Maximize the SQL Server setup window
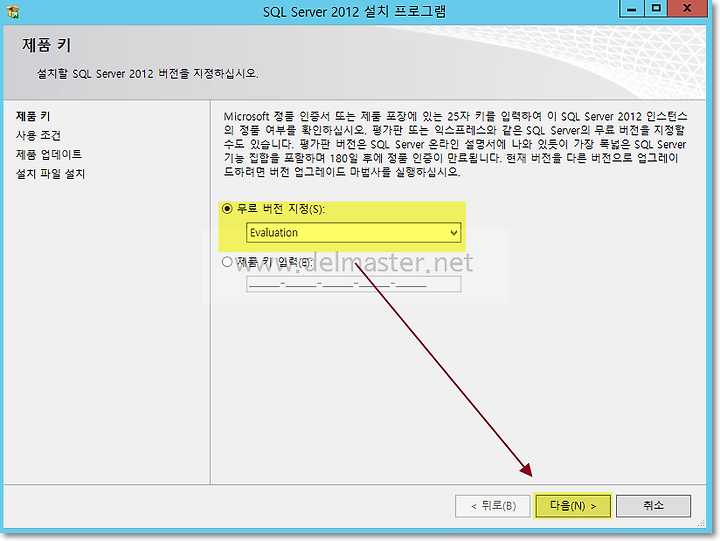Screen dimensions: 720x541 [656, 9]
